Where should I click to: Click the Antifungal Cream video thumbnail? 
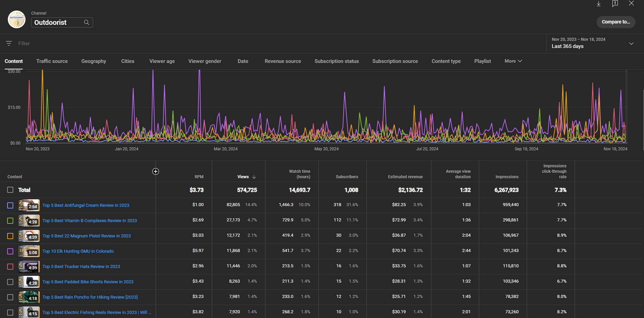(x=29, y=205)
